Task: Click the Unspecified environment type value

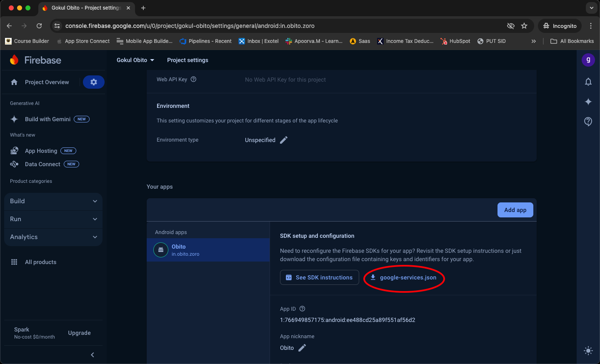Action: [260, 140]
